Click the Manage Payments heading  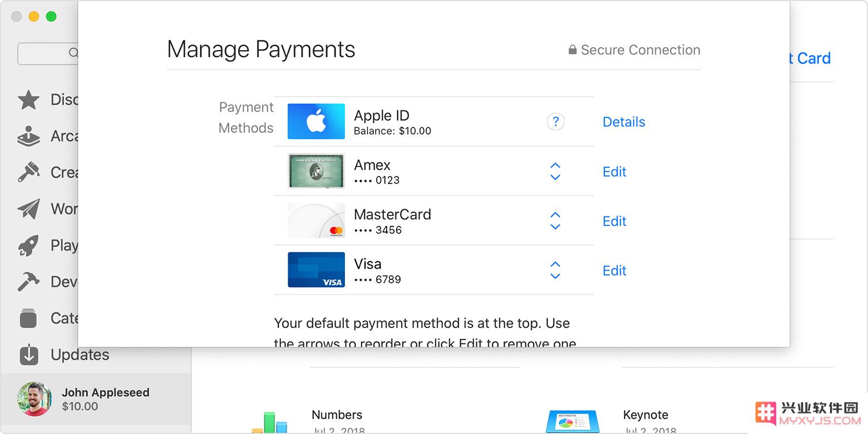pos(261,50)
